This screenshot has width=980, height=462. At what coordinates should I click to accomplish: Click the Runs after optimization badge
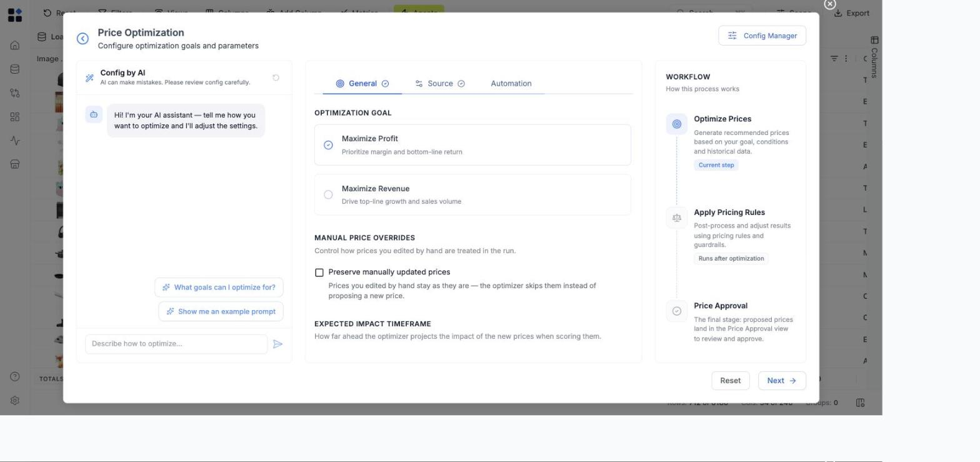pos(731,258)
